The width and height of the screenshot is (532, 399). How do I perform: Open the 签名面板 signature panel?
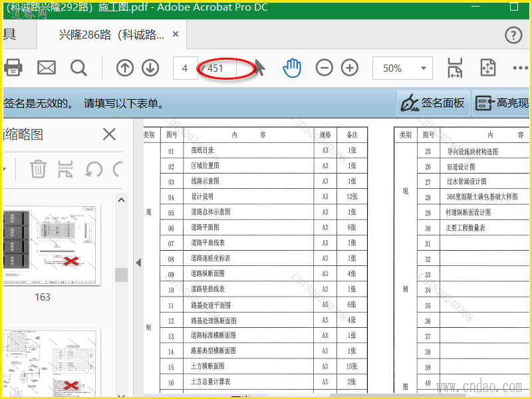(x=433, y=103)
